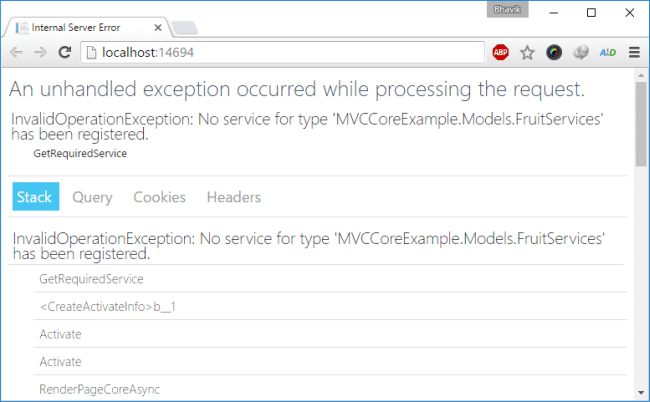
Task: Switch to the Query tab
Action: tap(92, 197)
